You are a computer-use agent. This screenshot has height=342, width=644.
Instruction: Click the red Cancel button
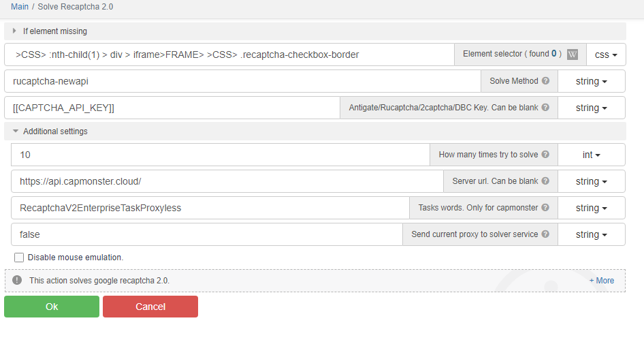coord(150,307)
